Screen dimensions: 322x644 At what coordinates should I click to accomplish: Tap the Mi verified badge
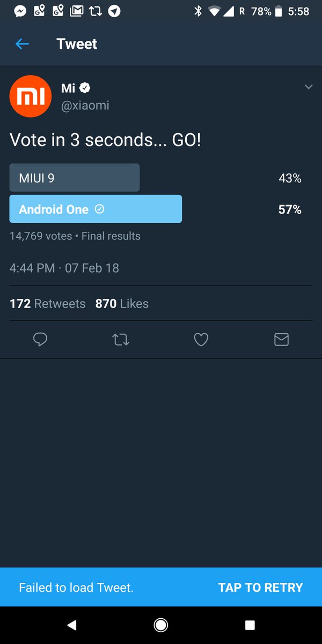(85, 88)
